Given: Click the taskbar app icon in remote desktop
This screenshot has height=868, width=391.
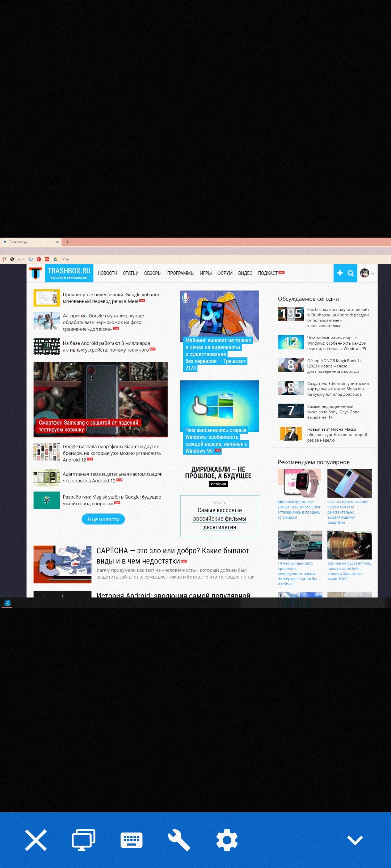Looking at the screenshot, I should 7,603.
